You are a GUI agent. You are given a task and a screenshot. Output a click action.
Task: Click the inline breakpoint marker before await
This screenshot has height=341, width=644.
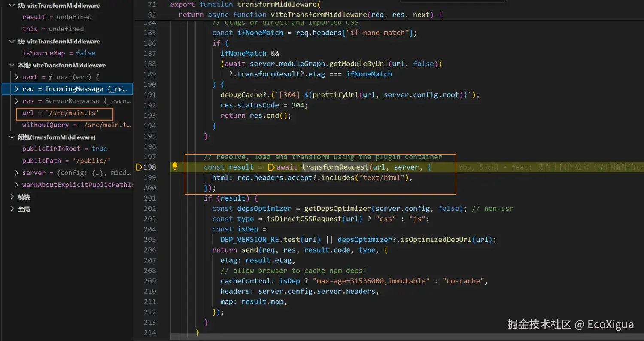coord(271,167)
